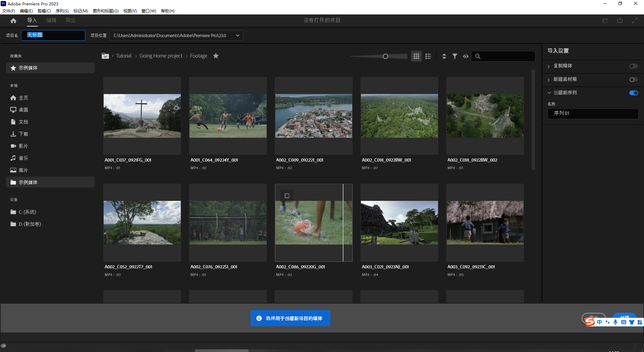Click Footage in breadcrumb
Image resolution: width=644 pixels, height=352 pixels.
point(199,56)
